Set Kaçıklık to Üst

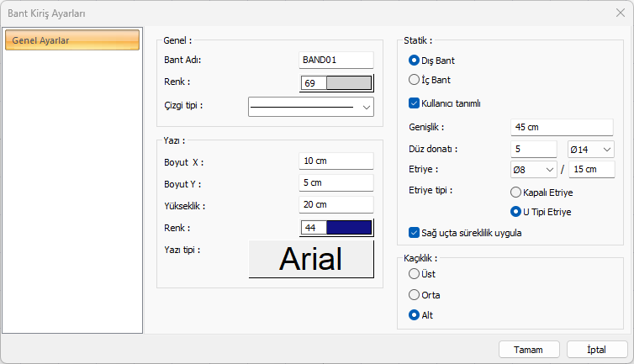pos(414,274)
